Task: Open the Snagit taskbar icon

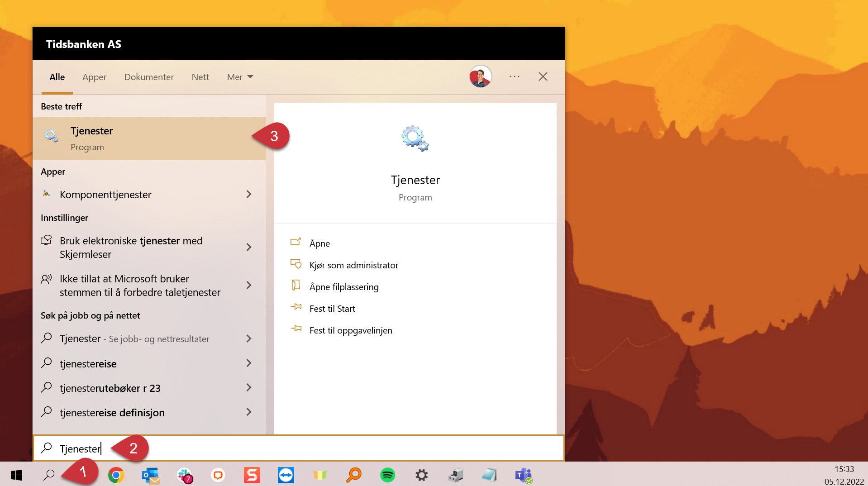Action: pyautogui.click(x=252, y=475)
